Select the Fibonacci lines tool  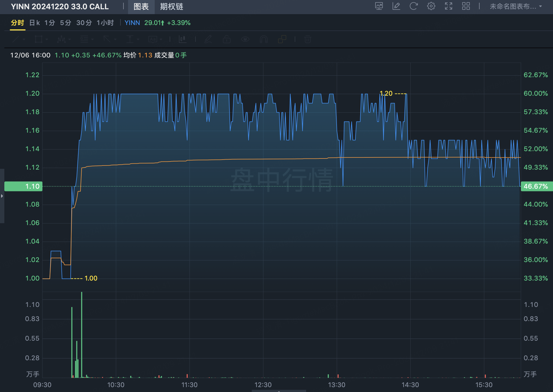(x=84, y=39)
